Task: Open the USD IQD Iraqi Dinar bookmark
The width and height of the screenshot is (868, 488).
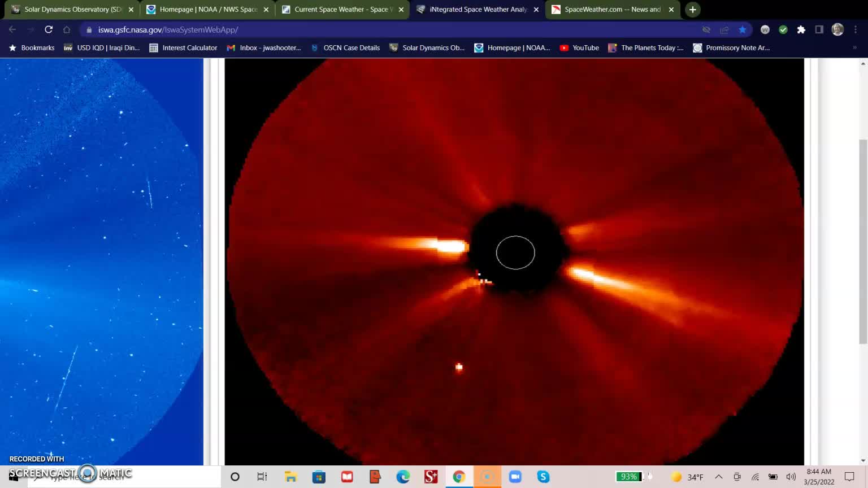Action: point(101,48)
